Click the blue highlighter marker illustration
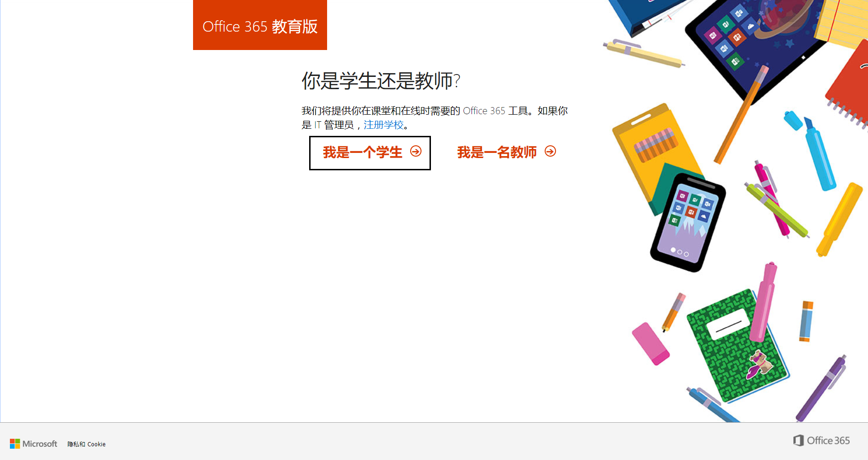Image resolution: width=868 pixels, height=460 pixels. coord(810,150)
